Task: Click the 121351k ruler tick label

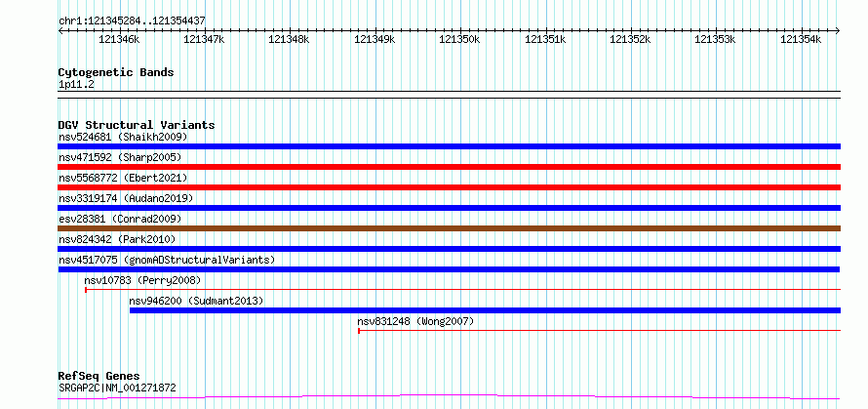Action: tap(545, 39)
